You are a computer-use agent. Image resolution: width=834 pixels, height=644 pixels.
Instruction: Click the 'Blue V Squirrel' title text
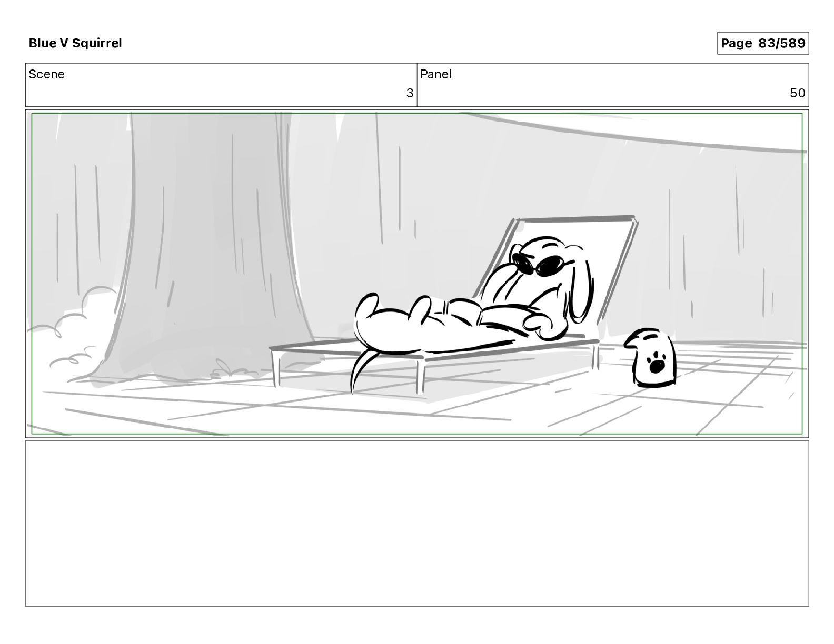pyautogui.click(x=75, y=43)
